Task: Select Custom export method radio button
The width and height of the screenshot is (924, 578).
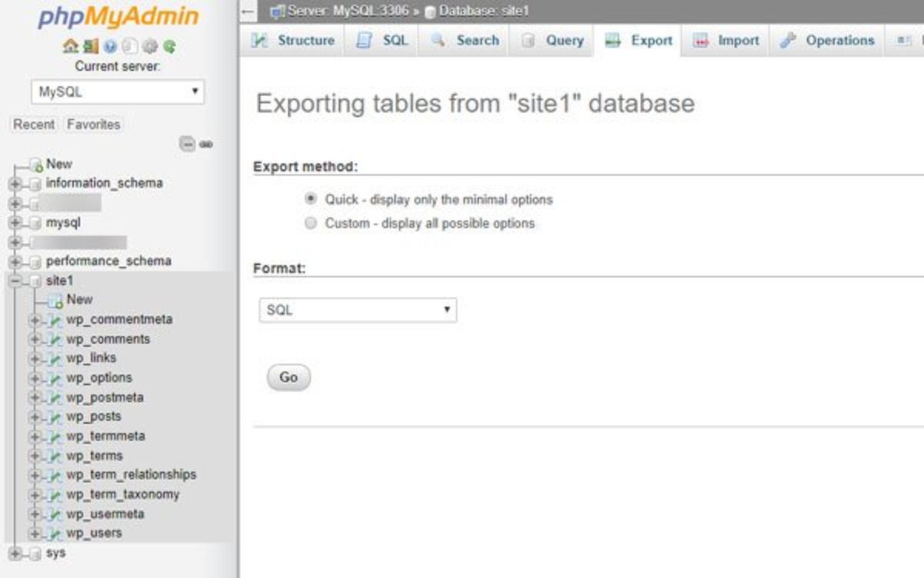Action: tap(311, 223)
